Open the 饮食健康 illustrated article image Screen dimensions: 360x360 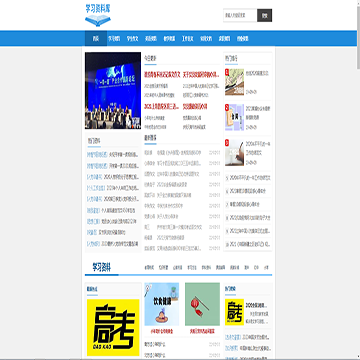(162, 304)
